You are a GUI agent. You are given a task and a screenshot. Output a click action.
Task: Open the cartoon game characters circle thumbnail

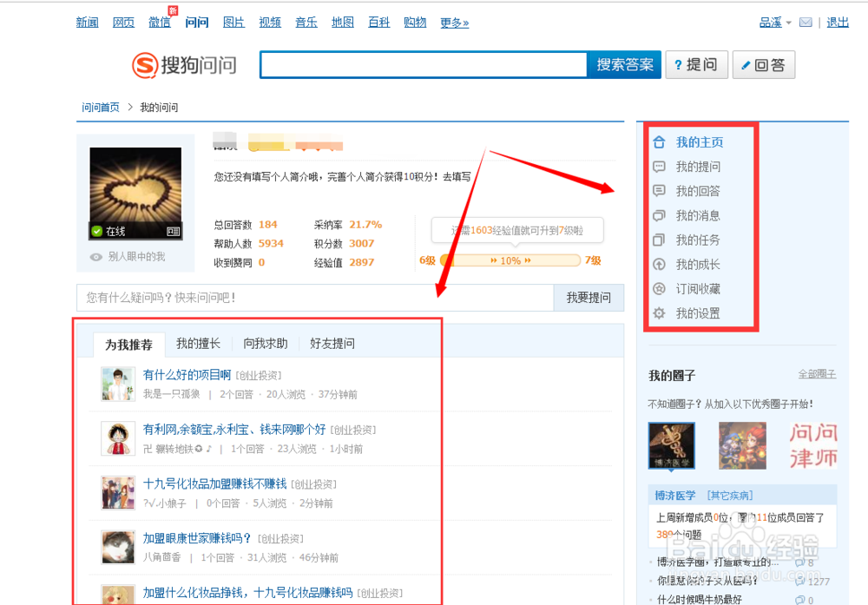tap(742, 445)
